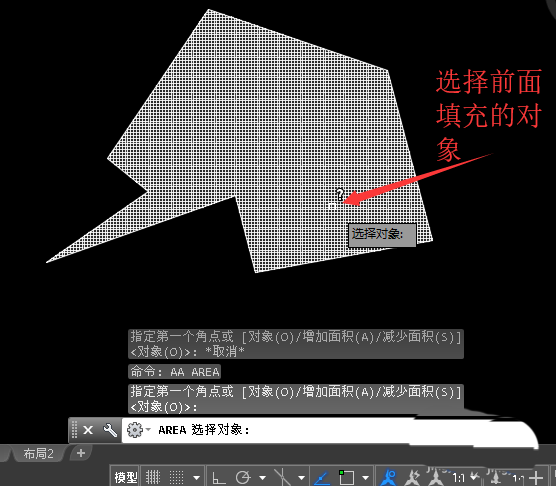
Task: Grab the command line drag handle
Action: point(74,430)
